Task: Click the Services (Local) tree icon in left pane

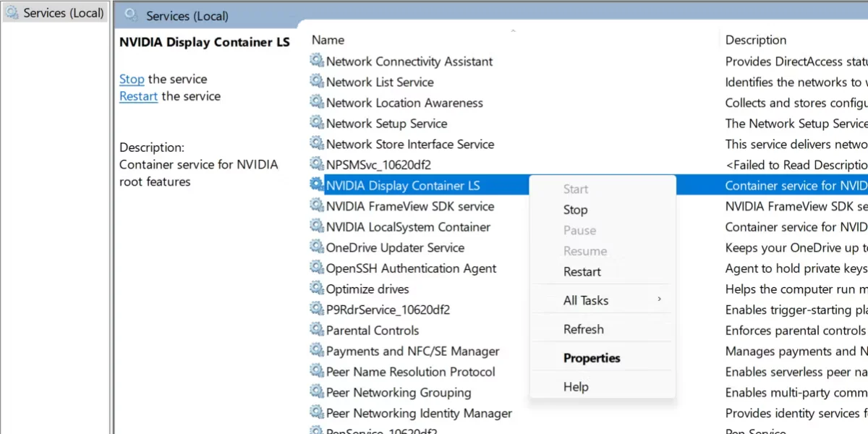Action: (x=12, y=13)
